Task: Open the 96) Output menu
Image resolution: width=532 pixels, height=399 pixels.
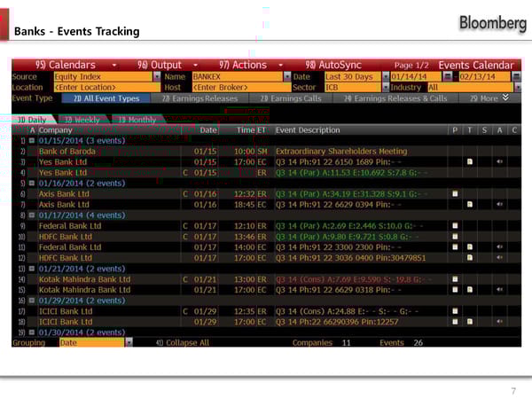Action: (x=168, y=65)
